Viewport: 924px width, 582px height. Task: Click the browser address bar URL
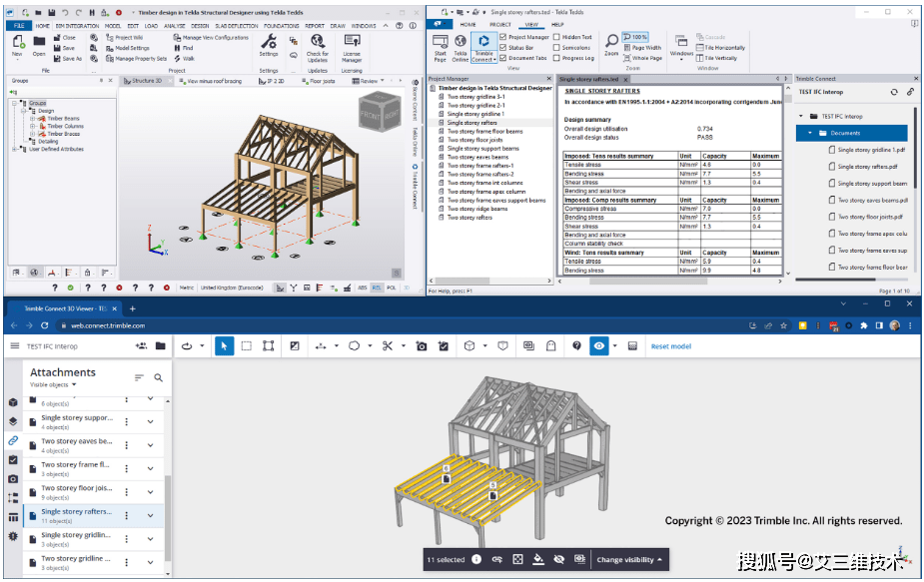(108, 325)
